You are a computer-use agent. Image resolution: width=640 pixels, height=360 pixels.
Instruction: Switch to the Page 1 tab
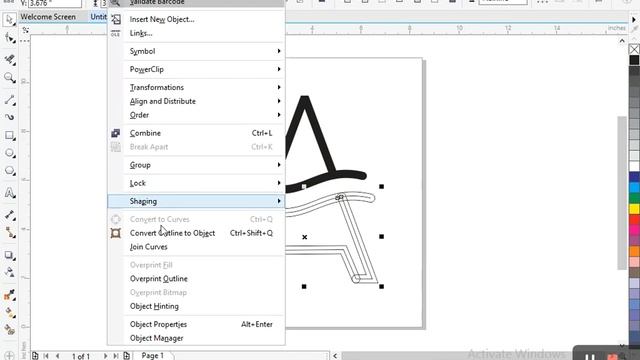(152, 356)
